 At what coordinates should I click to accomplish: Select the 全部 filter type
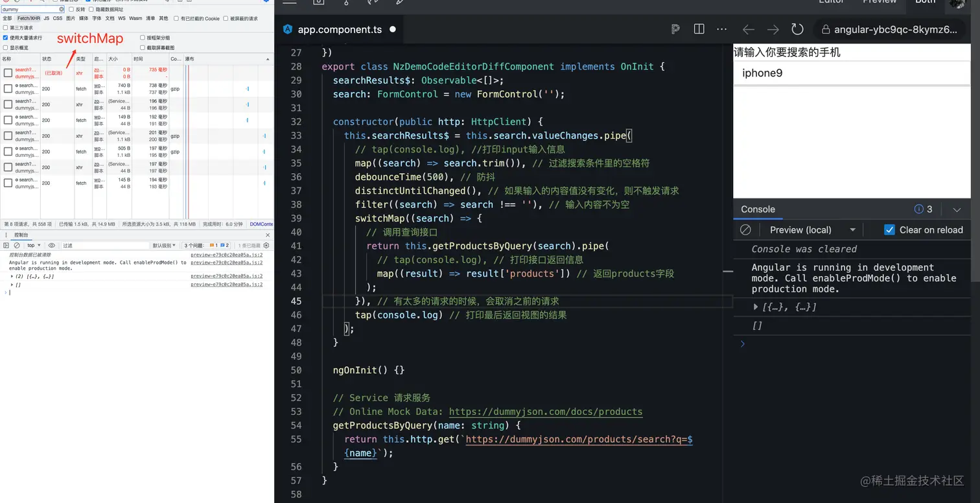tap(7, 19)
